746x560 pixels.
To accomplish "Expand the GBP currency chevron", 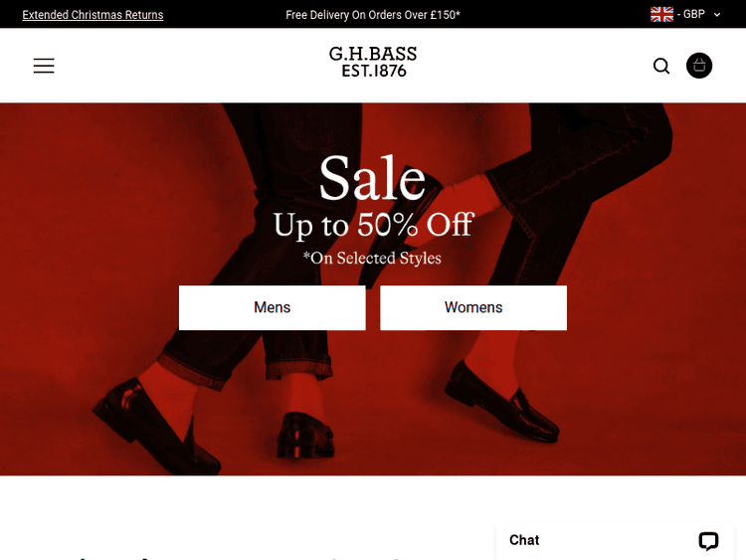I will click(717, 15).
